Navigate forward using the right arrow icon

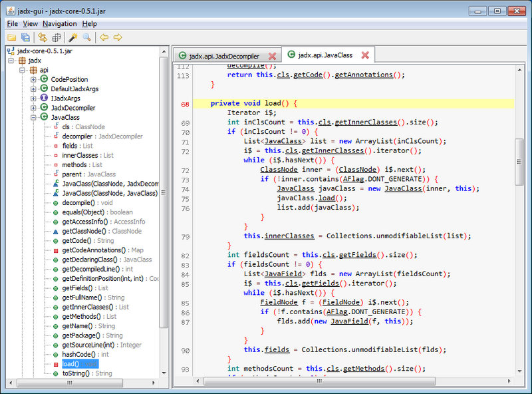click(x=118, y=37)
